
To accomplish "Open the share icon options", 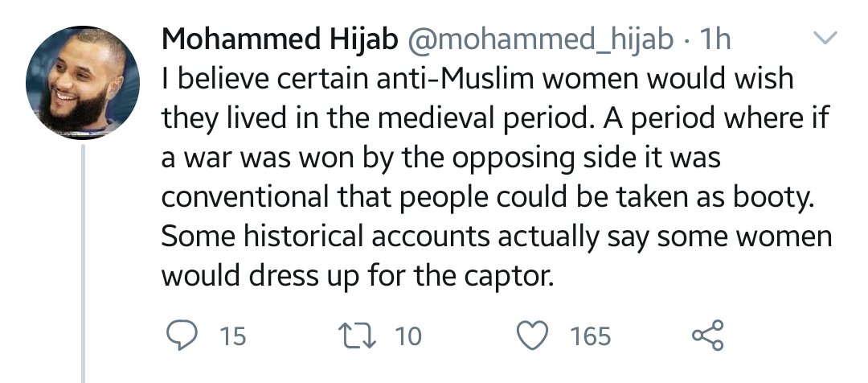I will coord(708,335).
